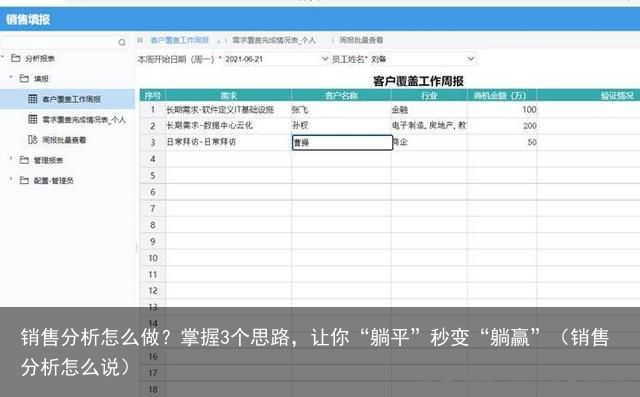The width and height of the screenshot is (640, 397).
Task: Click row number 4
Action: (153, 159)
